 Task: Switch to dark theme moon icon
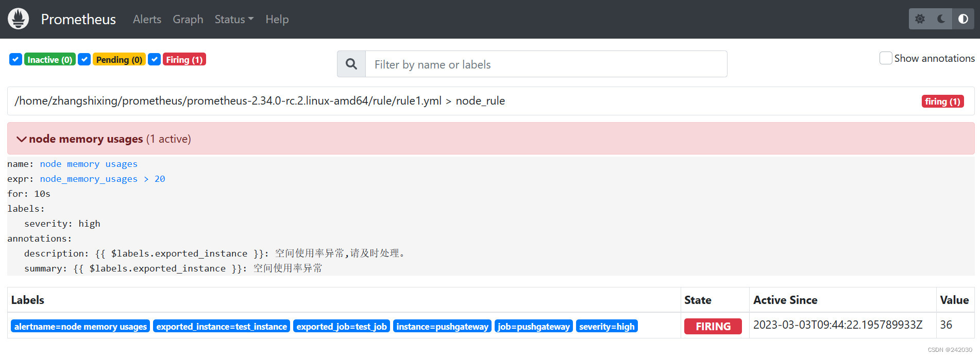pyautogui.click(x=941, y=19)
